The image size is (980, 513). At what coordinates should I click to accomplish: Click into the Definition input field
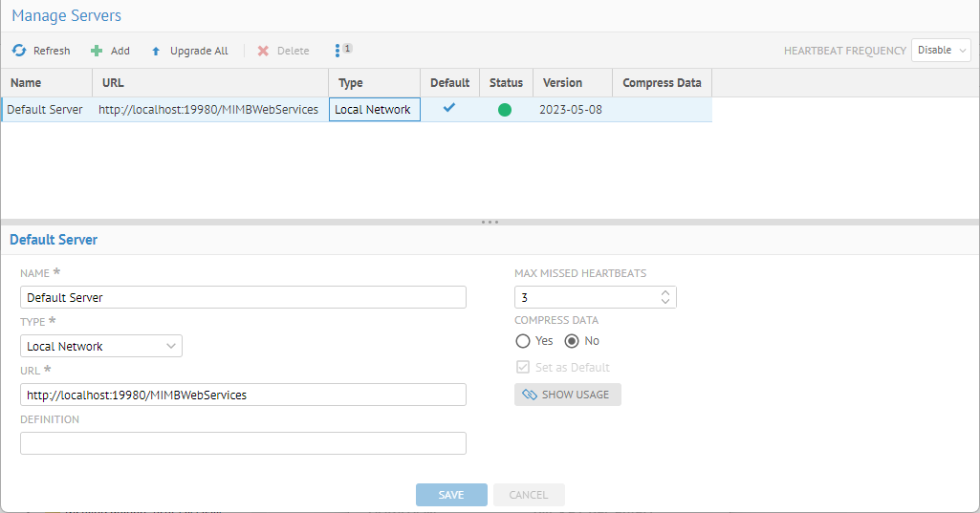point(243,443)
